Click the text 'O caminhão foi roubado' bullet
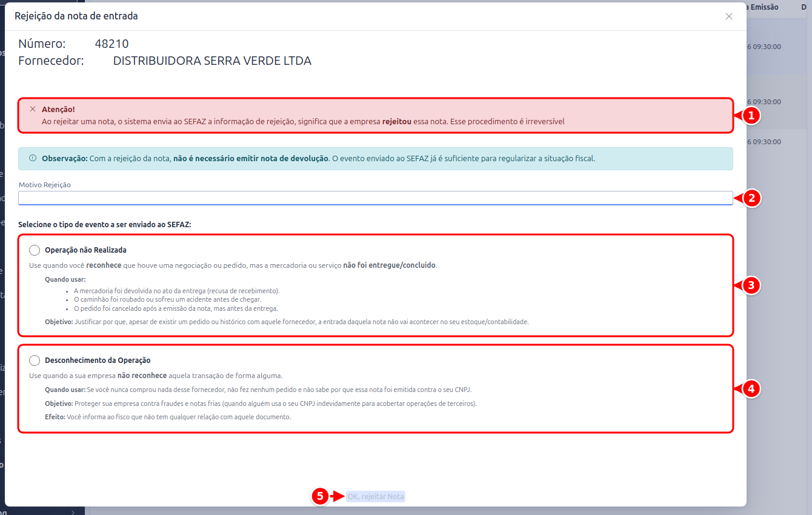The height and width of the screenshot is (515, 812). [x=167, y=299]
